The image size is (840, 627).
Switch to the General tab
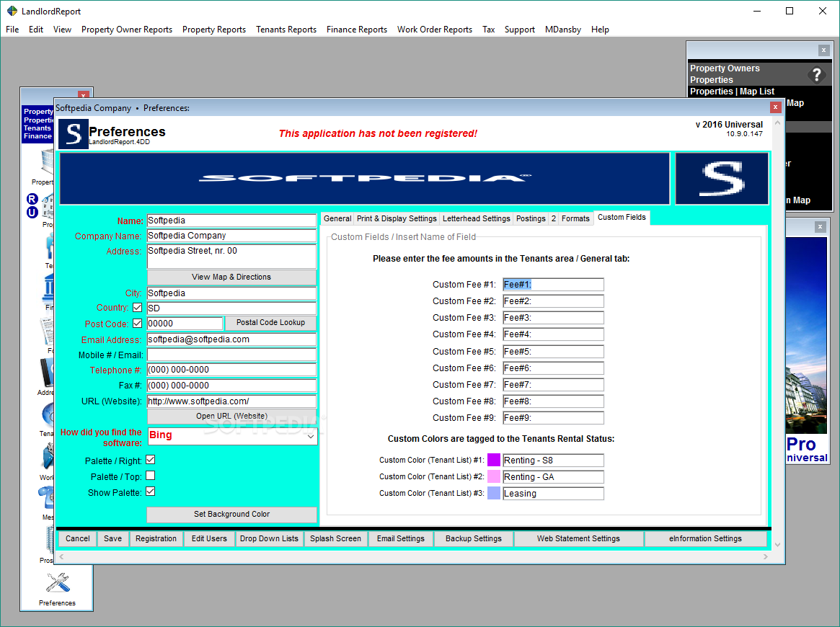[337, 218]
